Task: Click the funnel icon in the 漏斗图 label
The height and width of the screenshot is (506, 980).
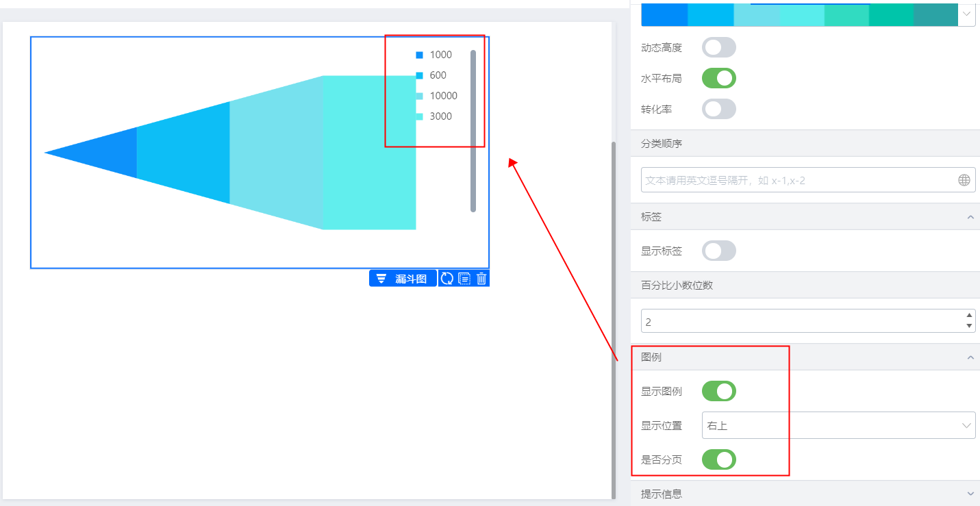Action: pyautogui.click(x=381, y=279)
